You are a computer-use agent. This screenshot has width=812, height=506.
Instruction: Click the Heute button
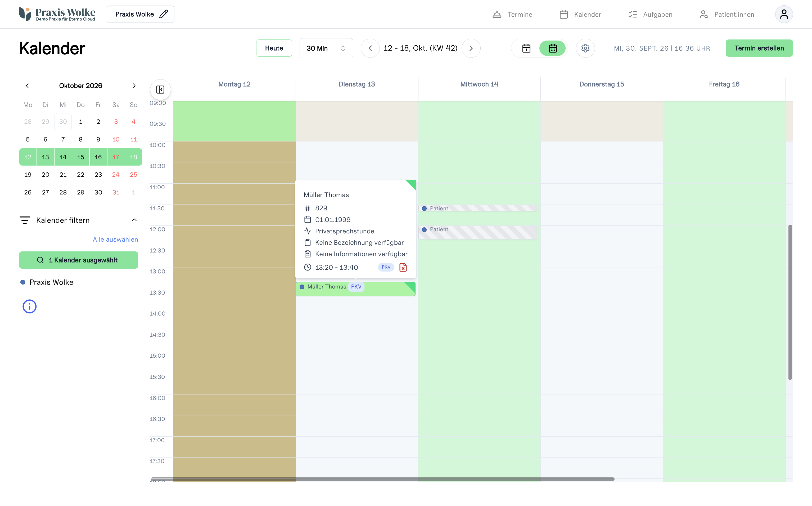tap(274, 48)
